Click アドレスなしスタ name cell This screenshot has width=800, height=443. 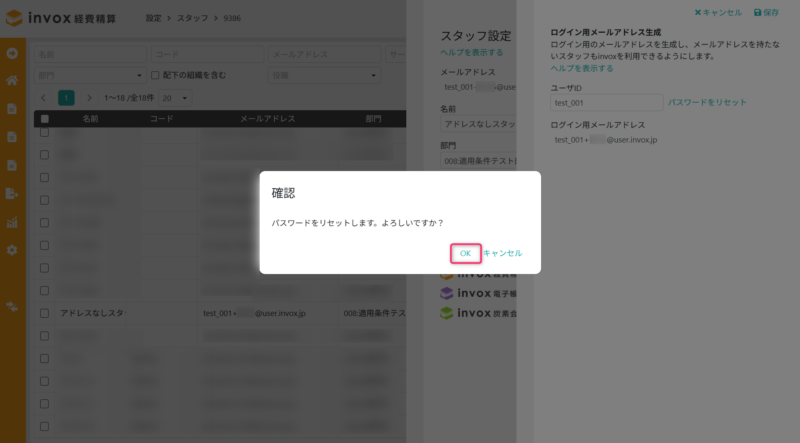[93, 313]
